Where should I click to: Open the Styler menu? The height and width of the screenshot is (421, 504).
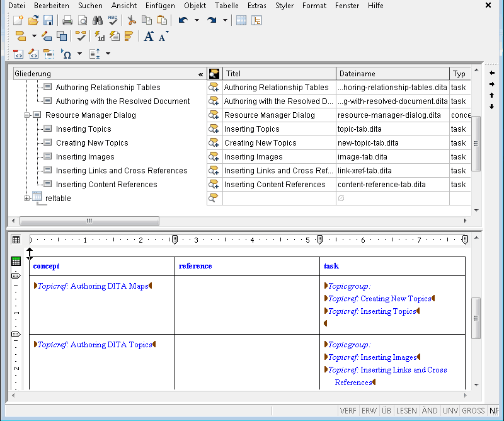coord(285,6)
